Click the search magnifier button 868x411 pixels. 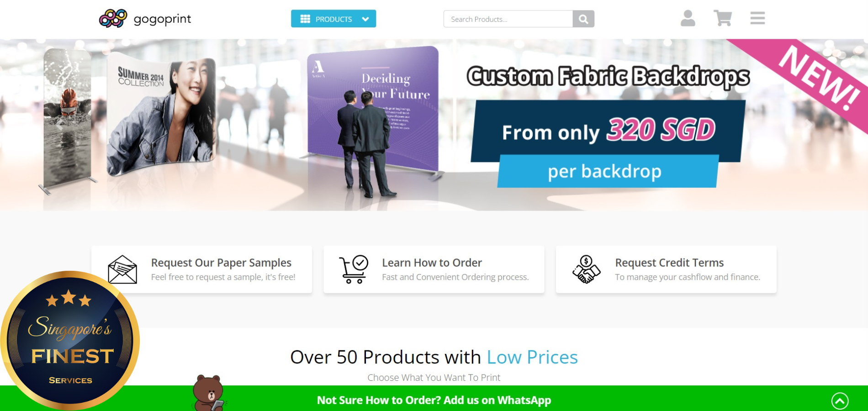pos(583,19)
